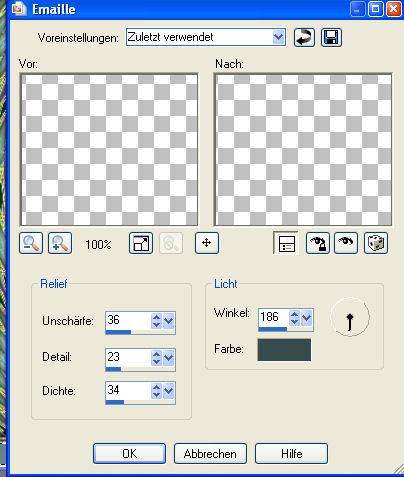Click the zoom out magnifier icon

pos(31,243)
